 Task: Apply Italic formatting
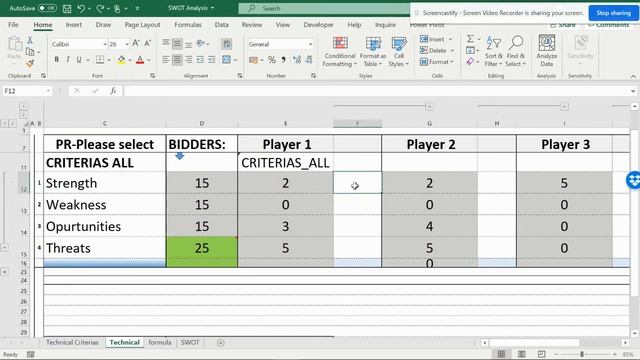tap(67, 60)
